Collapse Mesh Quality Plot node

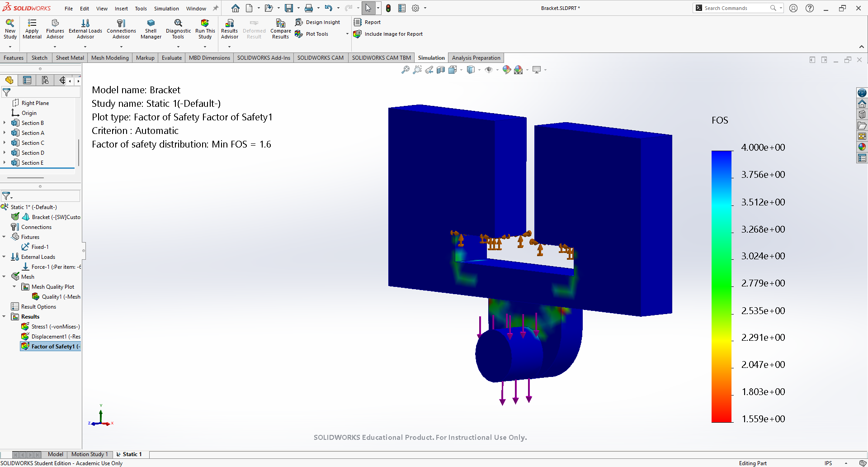tap(14, 286)
